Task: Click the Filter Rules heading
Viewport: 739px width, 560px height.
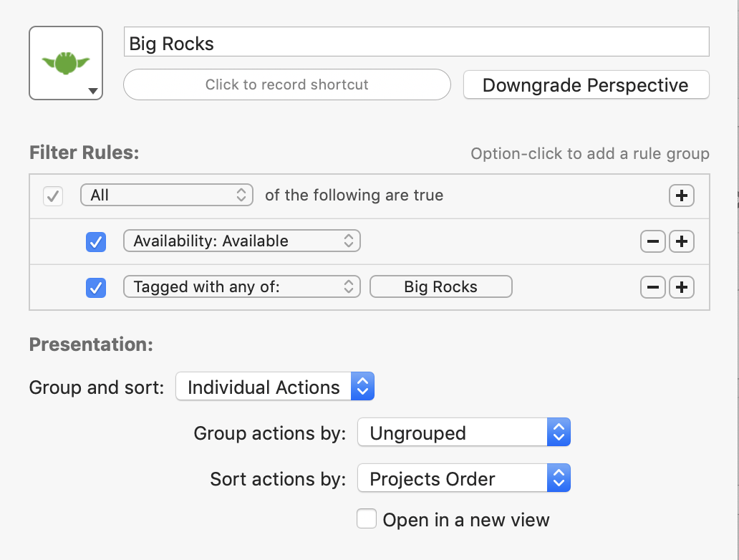Action: 84,153
